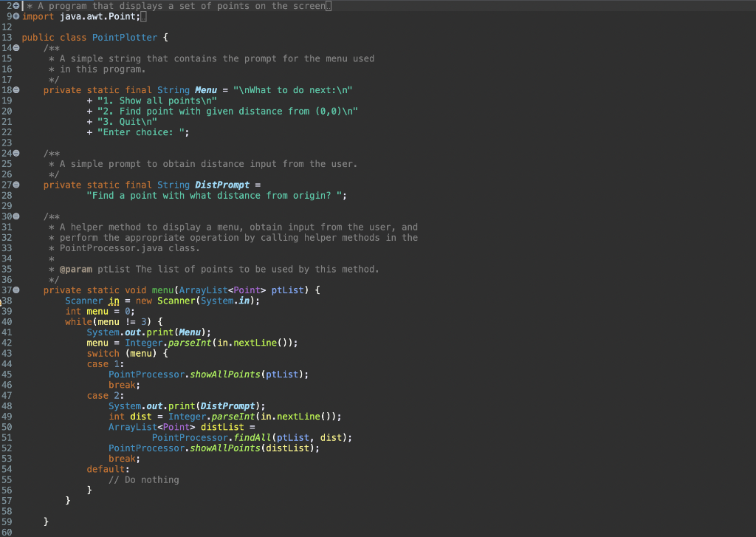Collapse the Javadoc comment at line 14
Image resolution: width=756 pixels, height=537 pixels.
pyautogui.click(x=16, y=48)
